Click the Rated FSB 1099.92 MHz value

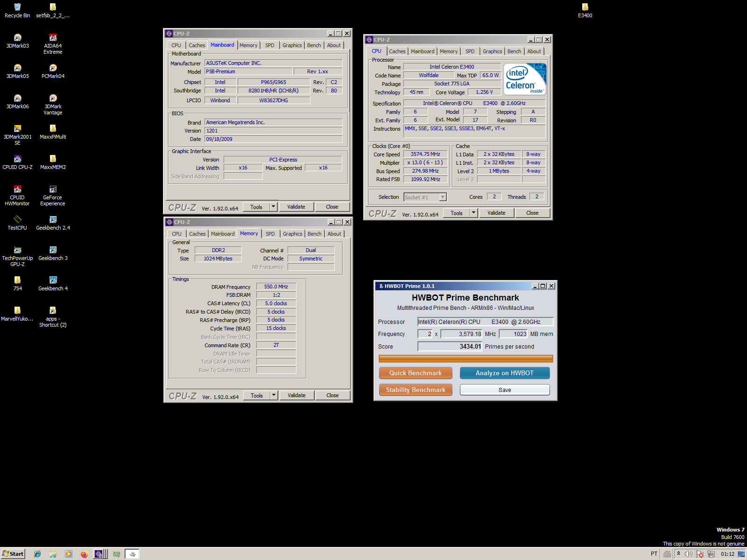[x=425, y=179]
